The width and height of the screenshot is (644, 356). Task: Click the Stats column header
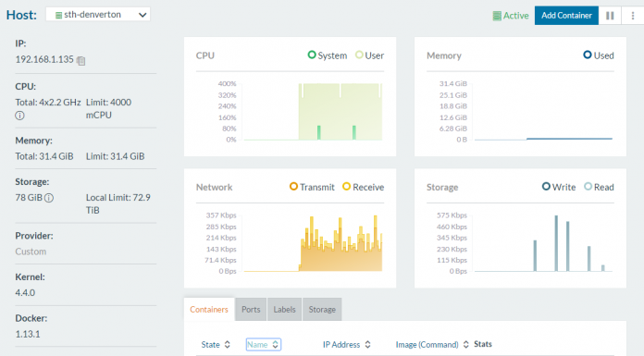[483, 344]
